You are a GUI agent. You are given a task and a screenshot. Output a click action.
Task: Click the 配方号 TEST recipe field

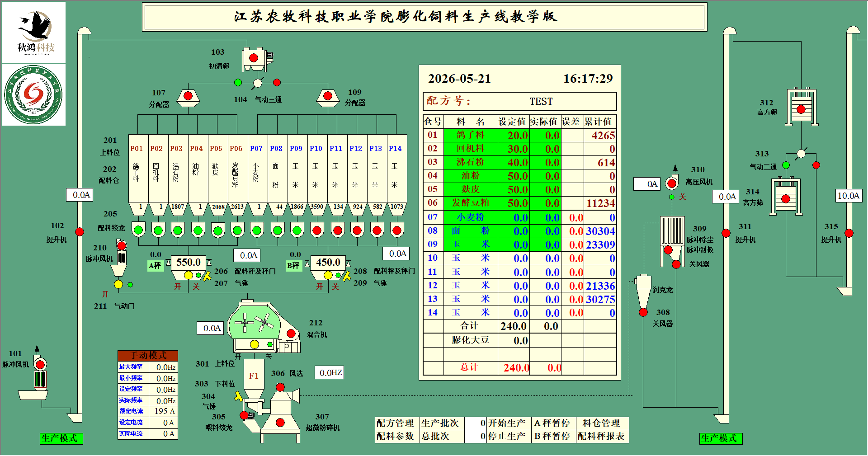click(x=541, y=101)
